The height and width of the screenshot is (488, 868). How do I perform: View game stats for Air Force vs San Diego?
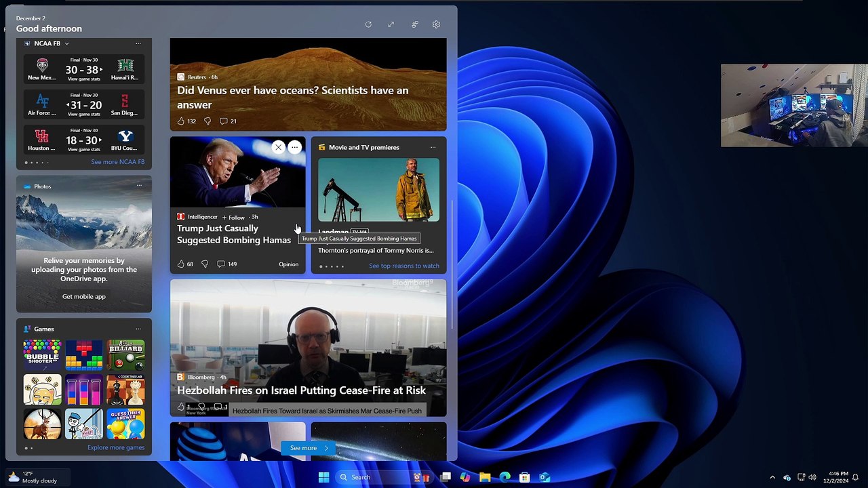coord(84,114)
